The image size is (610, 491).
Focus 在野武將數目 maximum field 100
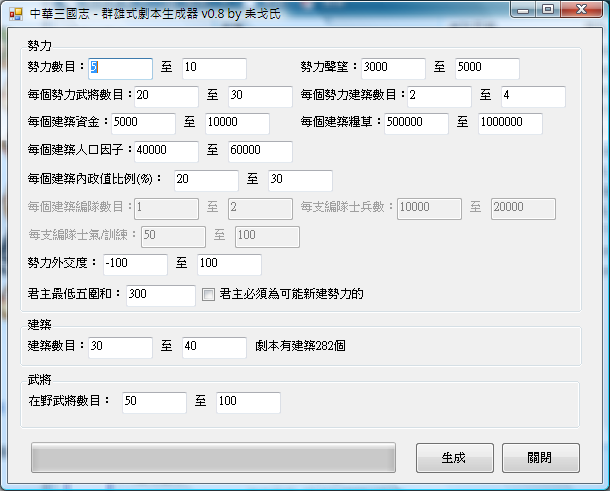pos(248,402)
